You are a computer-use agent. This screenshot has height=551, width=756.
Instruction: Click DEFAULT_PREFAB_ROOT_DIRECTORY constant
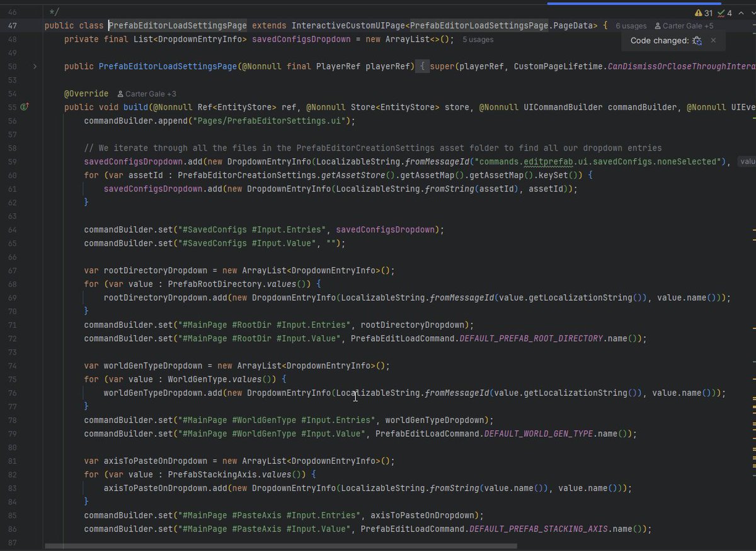(531, 339)
